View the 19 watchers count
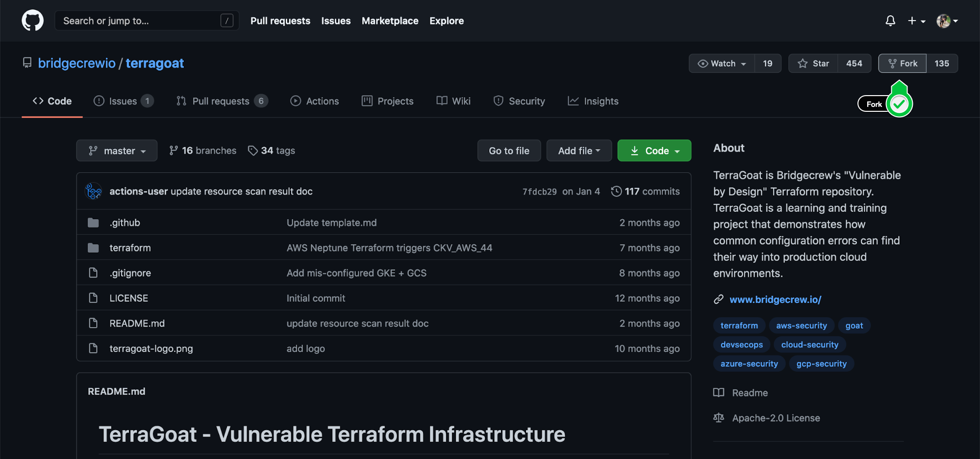Screen dimensions: 980x459 [768, 63]
